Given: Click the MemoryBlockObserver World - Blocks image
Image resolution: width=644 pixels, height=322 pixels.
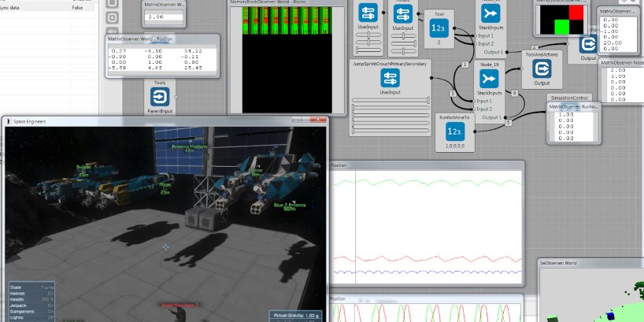Looking at the screenshot, I should 287,60.
